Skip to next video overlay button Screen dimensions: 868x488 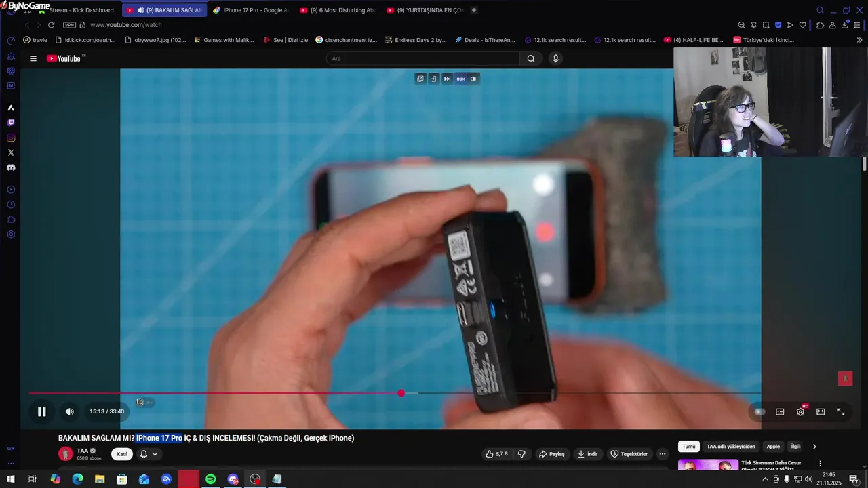447,79
